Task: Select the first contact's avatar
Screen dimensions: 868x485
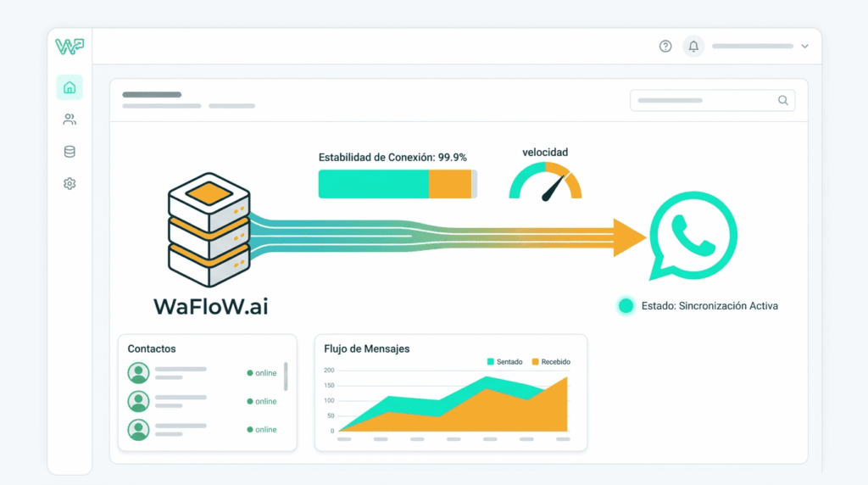Action: [138, 373]
